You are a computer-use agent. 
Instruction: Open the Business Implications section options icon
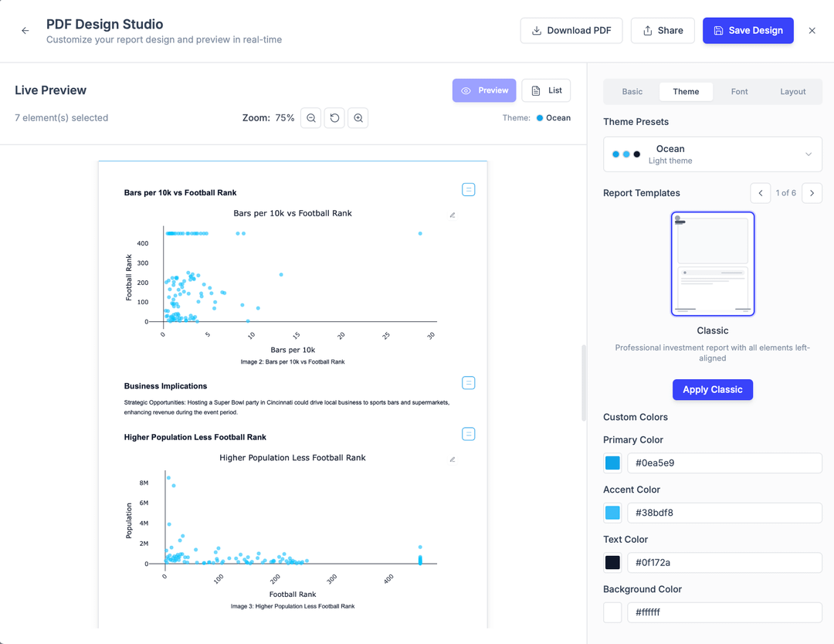(468, 383)
